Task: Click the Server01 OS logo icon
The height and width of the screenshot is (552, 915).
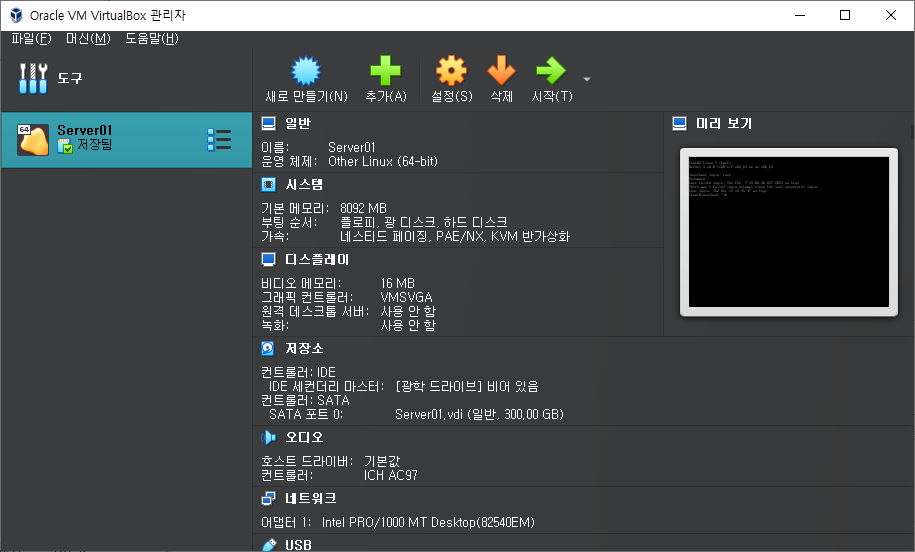Action: [33, 140]
